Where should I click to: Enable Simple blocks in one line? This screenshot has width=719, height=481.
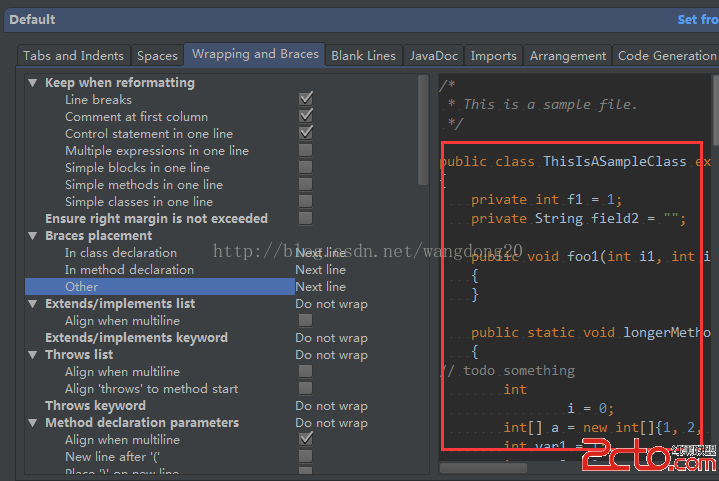pos(306,167)
